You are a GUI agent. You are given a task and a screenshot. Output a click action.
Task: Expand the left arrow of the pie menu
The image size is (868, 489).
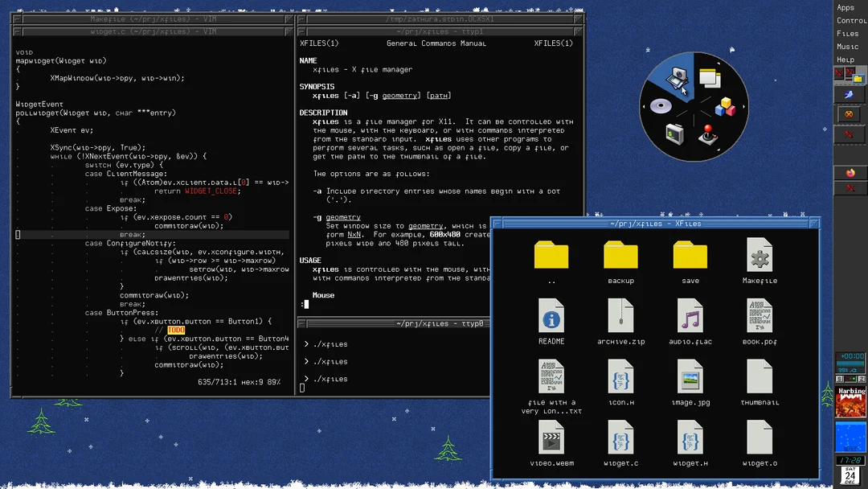[x=643, y=106]
